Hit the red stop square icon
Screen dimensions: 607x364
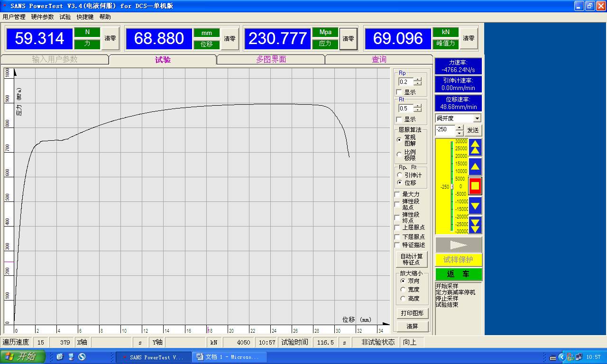point(475,186)
